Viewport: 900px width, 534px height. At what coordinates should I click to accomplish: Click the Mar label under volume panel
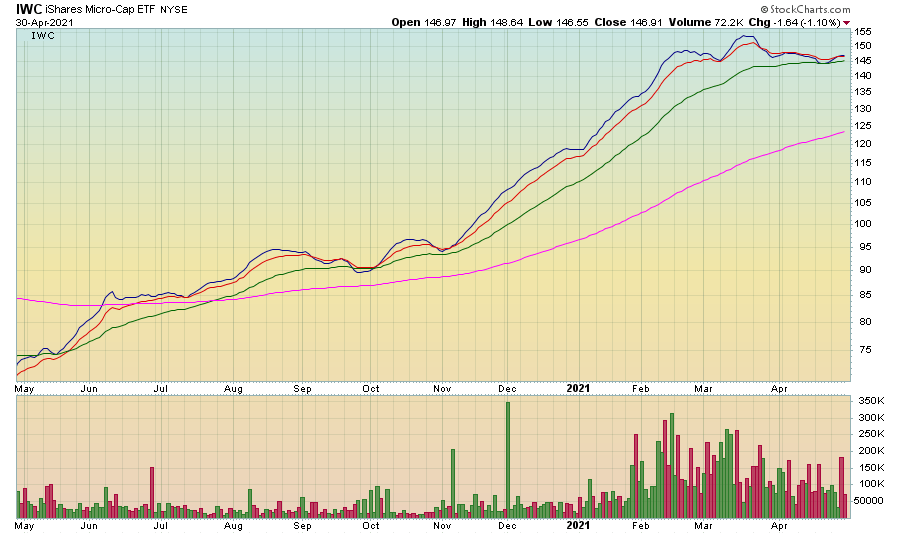(x=703, y=525)
